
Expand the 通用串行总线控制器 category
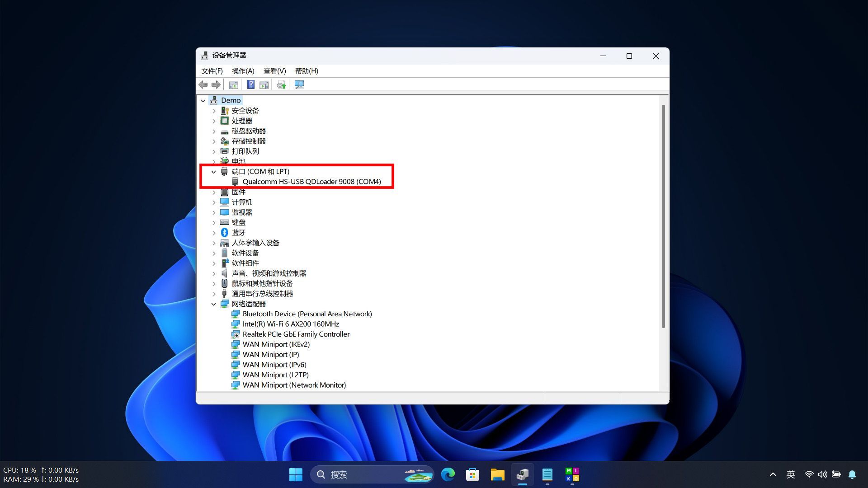point(214,294)
